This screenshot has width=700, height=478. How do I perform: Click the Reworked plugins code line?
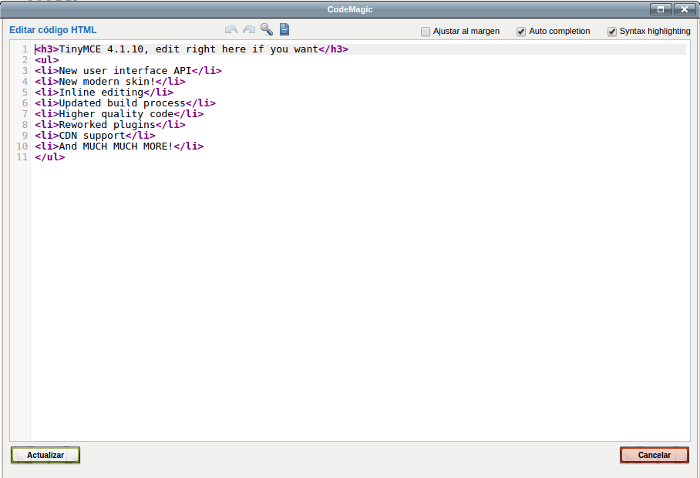pyautogui.click(x=110, y=125)
